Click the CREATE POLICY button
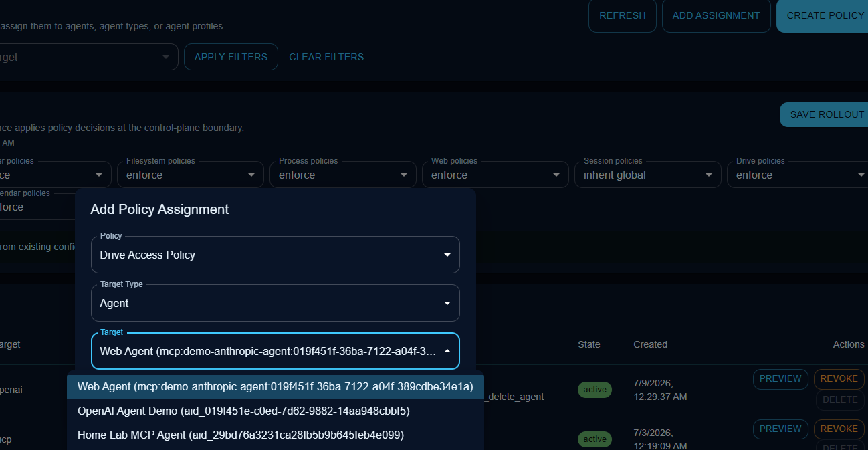Image resolution: width=868 pixels, height=450 pixels. click(x=823, y=15)
